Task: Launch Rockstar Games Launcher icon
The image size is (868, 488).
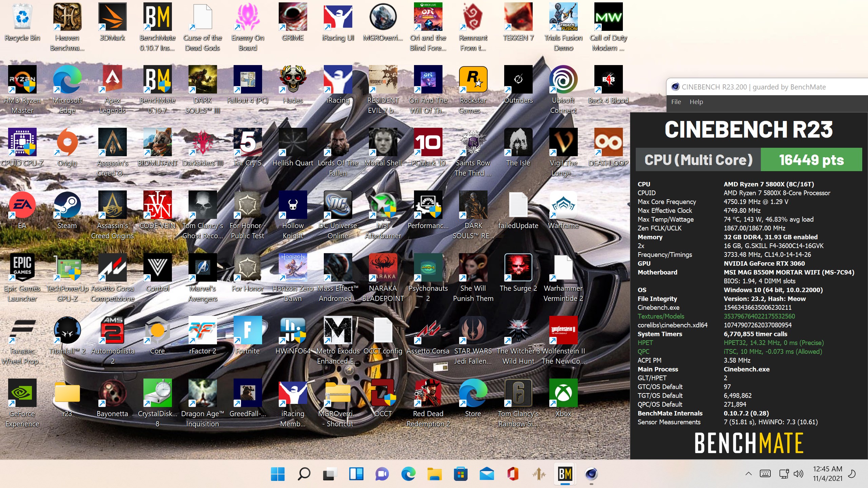Action: [x=473, y=90]
